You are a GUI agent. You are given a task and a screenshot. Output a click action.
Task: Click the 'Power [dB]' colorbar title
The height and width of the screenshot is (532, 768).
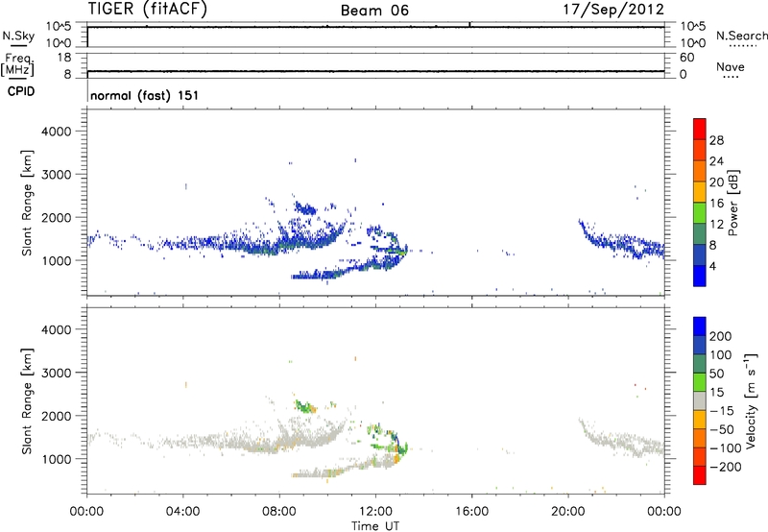pyautogui.click(x=732, y=203)
